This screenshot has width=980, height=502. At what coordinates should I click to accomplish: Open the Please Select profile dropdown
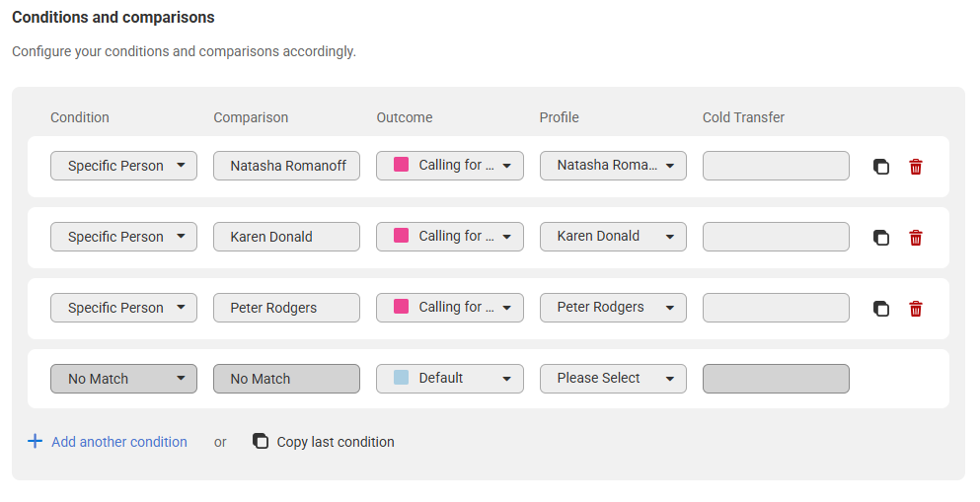click(x=612, y=379)
